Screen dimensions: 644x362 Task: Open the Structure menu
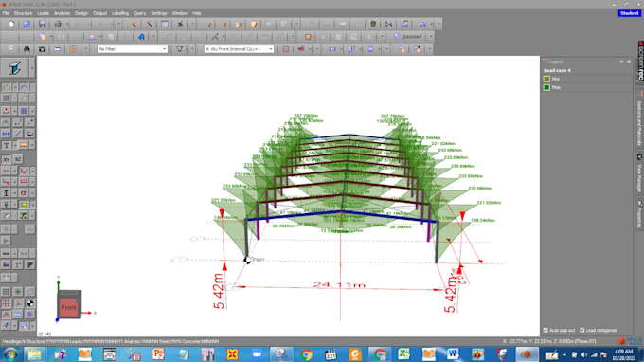coord(23,13)
